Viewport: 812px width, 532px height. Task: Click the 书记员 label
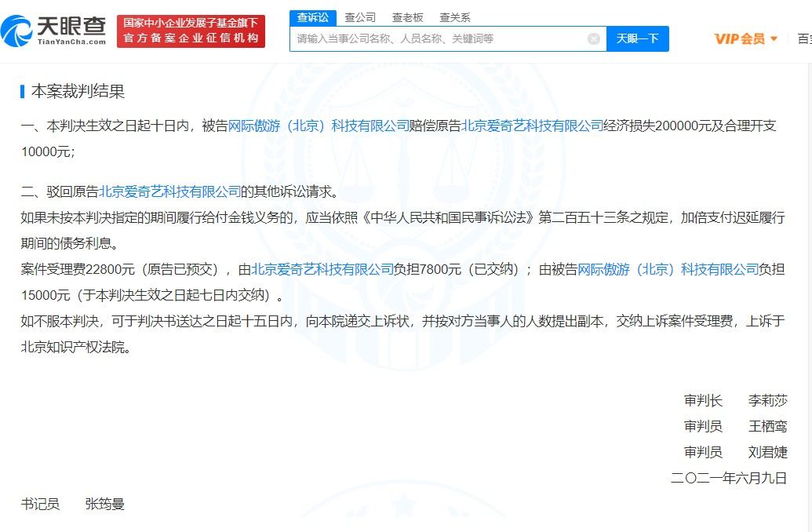[40, 504]
